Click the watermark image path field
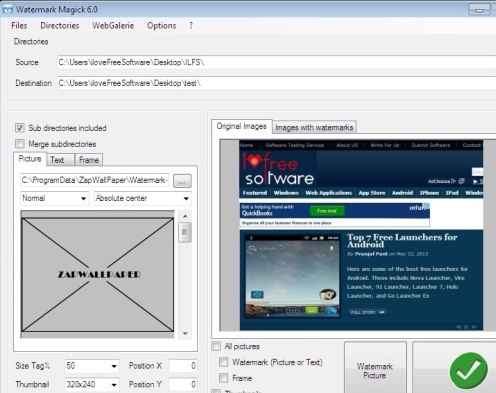Image resolution: width=496 pixels, height=393 pixels. [x=95, y=180]
